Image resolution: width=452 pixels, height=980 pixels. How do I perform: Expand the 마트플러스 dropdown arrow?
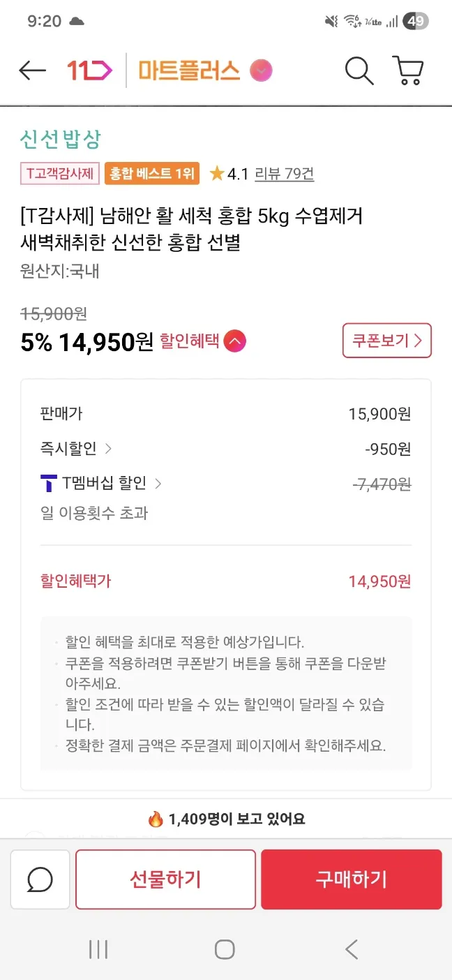262,70
